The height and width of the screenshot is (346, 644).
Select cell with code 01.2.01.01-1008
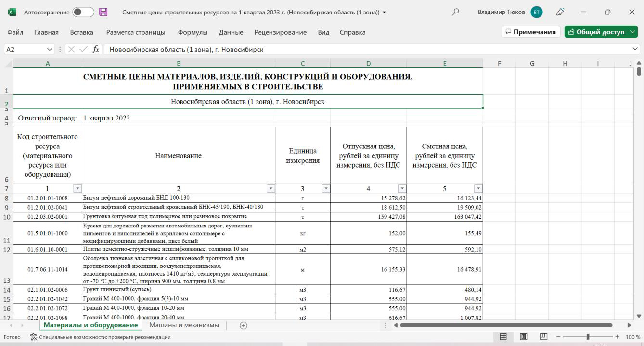pos(48,198)
